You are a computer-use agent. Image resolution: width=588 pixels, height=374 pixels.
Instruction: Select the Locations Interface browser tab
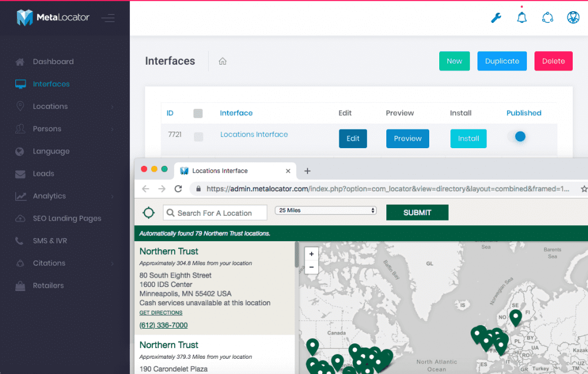point(235,171)
